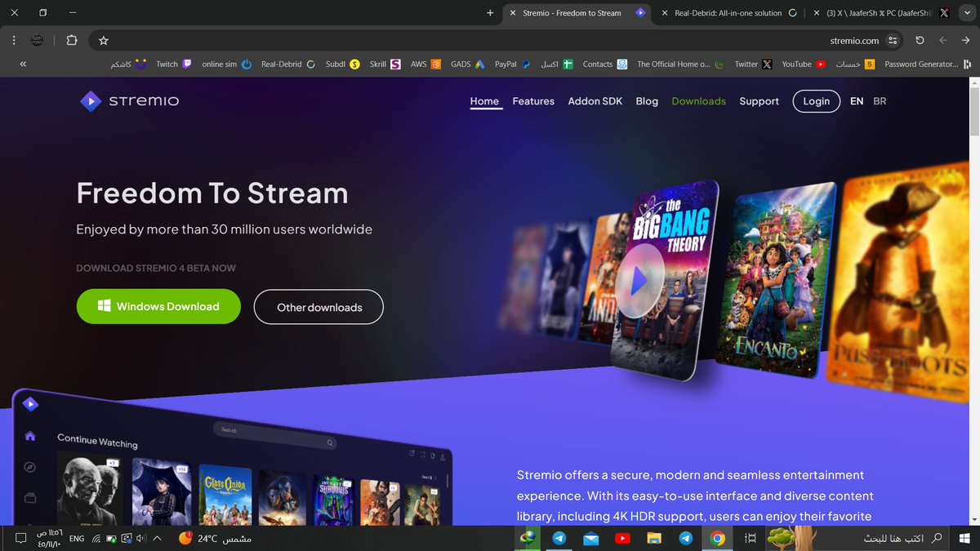The height and width of the screenshot is (551, 980).
Task: Open the PayPal bookmark
Action: coord(513,64)
